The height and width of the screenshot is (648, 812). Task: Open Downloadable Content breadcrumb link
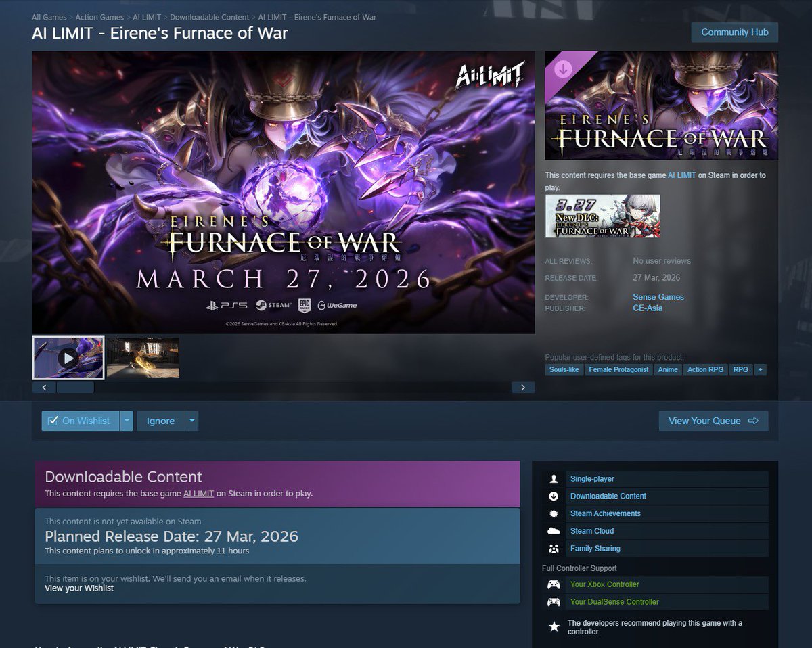[x=208, y=17]
